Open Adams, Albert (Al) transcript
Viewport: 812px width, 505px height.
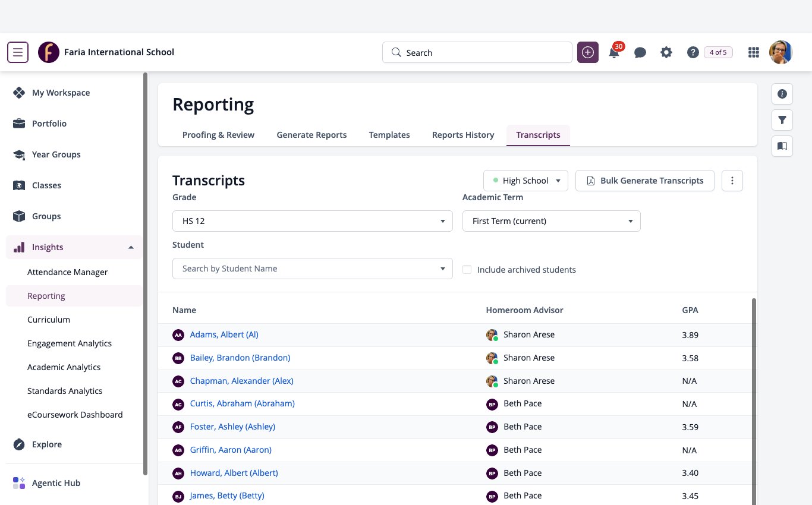click(224, 334)
